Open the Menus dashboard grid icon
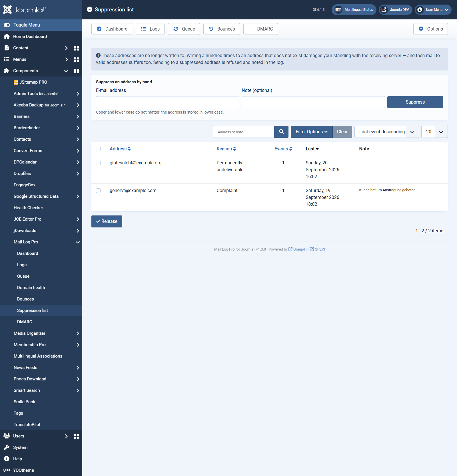Image resolution: width=457 pixels, height=476 pixels. click(x=77, y=59)
